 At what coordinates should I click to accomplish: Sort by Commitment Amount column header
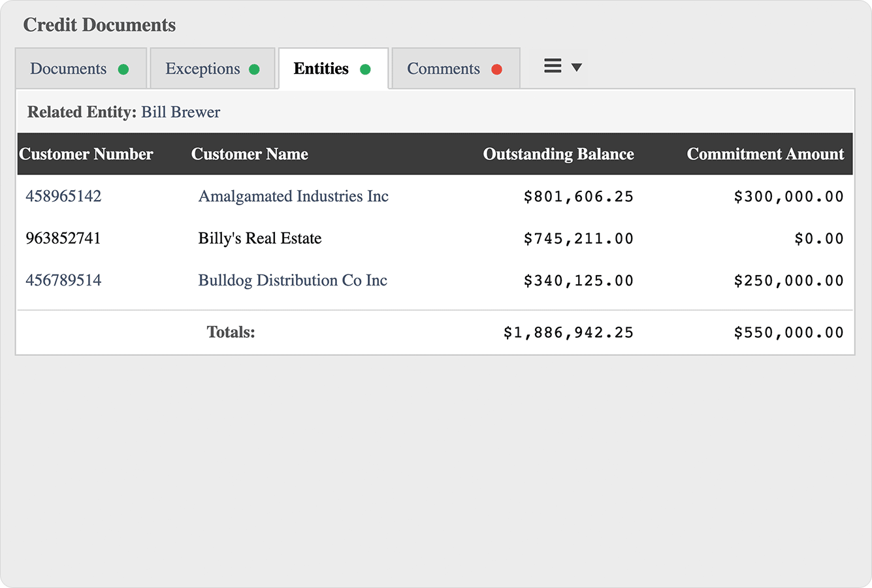[x=766, y=154]
